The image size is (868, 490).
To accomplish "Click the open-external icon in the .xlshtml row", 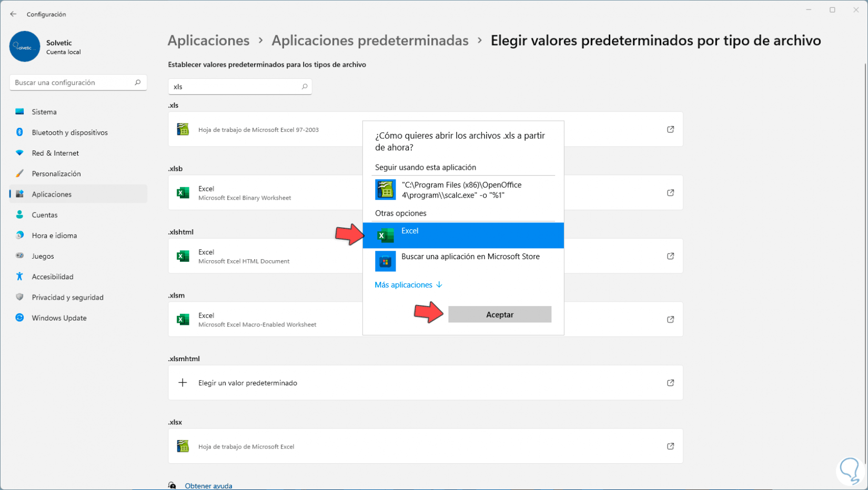I will click(x=670, y=256).
